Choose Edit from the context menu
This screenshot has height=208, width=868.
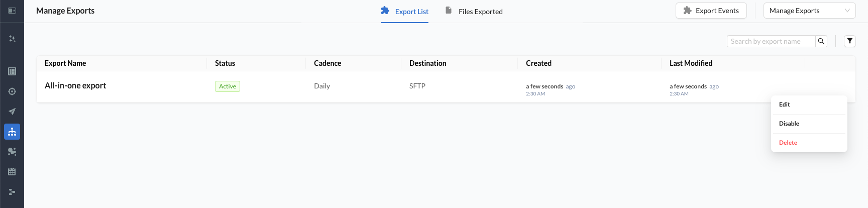(785, 105)
